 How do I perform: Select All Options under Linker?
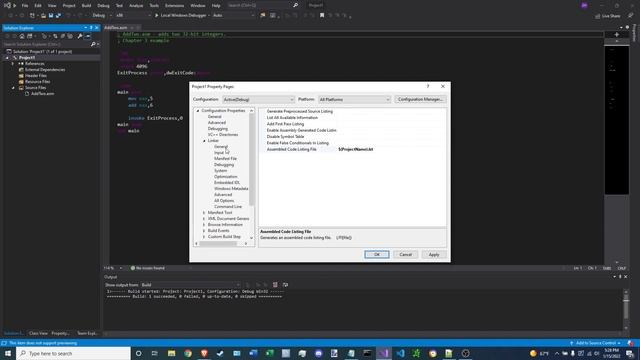[224, 201]
